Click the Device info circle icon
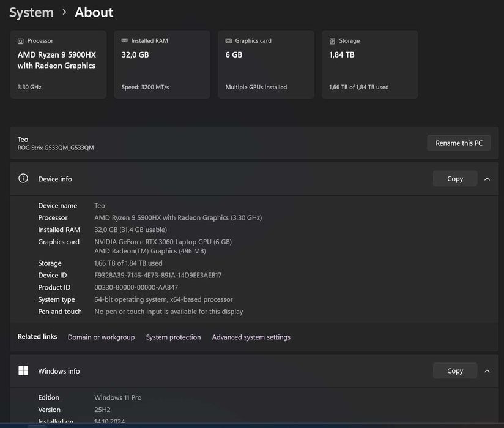The height and width of the screenshot is (428, 504). [x=23, y=178]
